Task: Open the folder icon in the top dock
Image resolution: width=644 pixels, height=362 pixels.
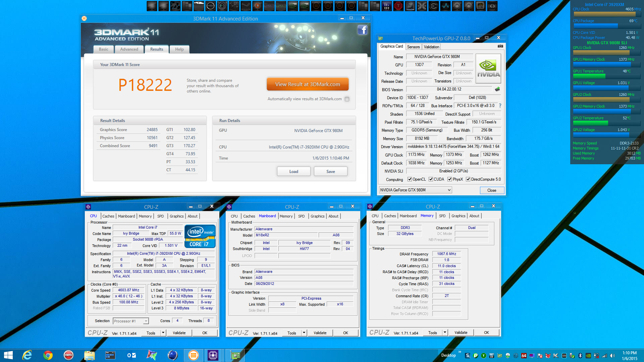Action: [199, 6]
